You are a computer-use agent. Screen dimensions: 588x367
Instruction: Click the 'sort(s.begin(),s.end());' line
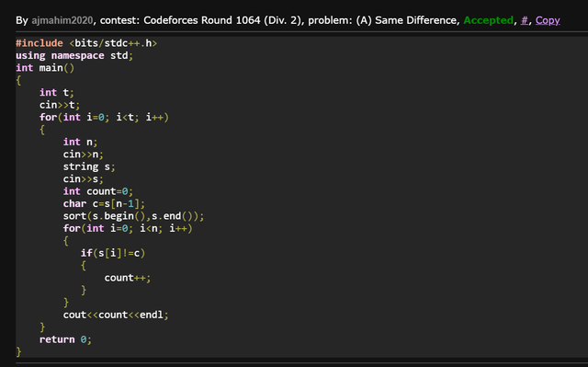[133, 216]
